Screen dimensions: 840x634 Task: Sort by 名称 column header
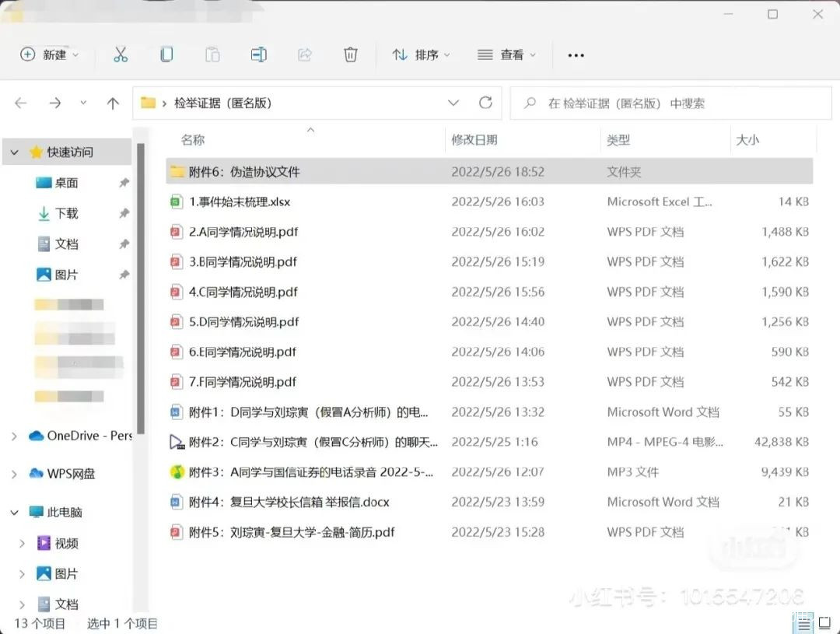point(193,140)
